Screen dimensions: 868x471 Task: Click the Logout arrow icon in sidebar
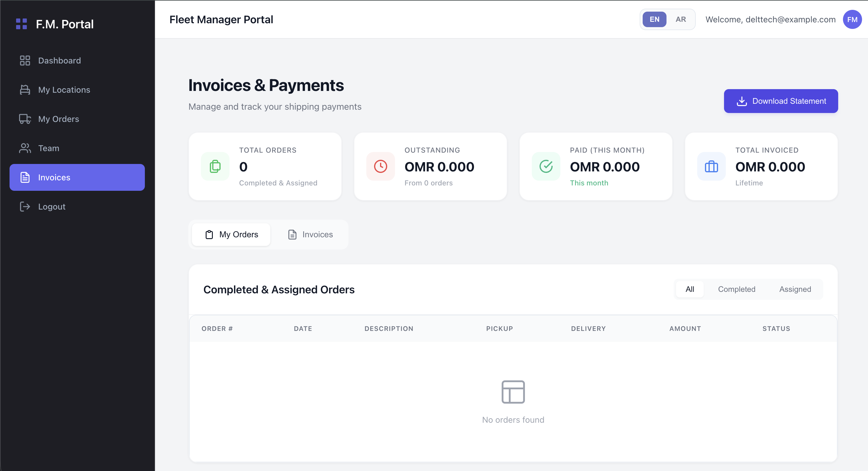click(x=25, y=207)
